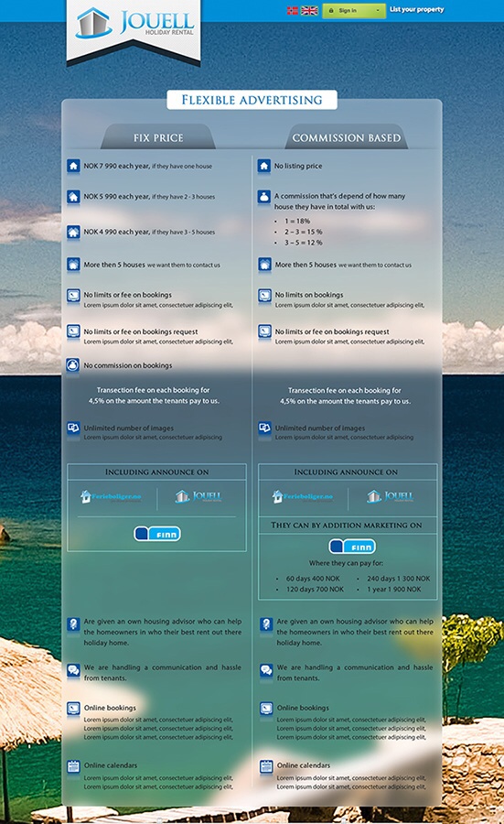Open the Sign in dropdown
The image size is (504, 824).
coord(354,10)
